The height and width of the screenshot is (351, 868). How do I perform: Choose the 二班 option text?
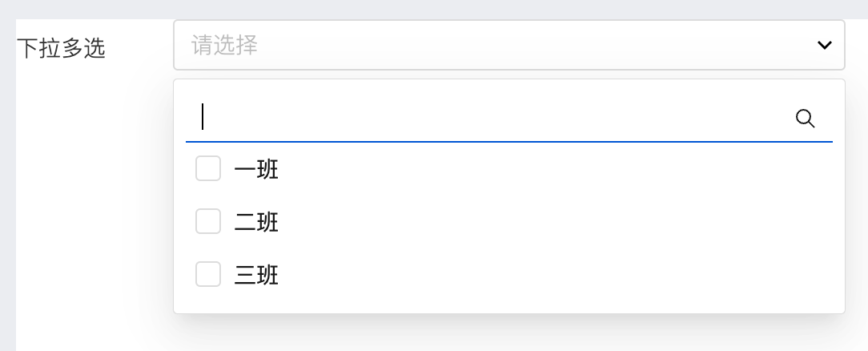(x=256, y=223)
